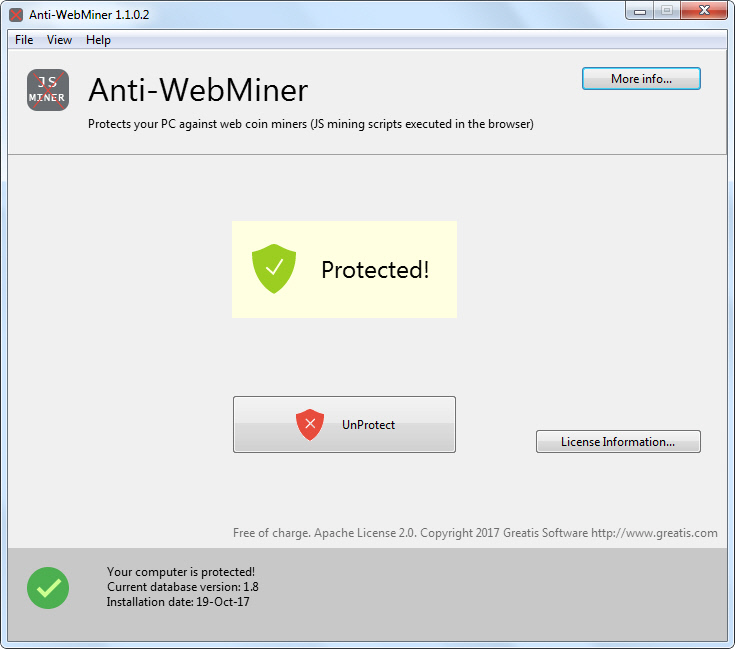This screenshot has width=735, height=649.
Task: Close the Anti-WebMiner window
Action: (704, 11)
